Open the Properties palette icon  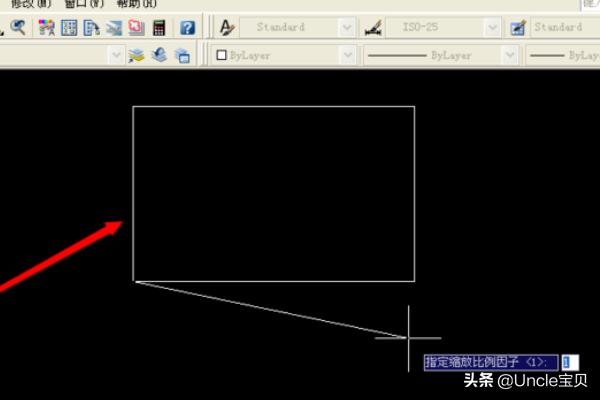coord(47,28)
